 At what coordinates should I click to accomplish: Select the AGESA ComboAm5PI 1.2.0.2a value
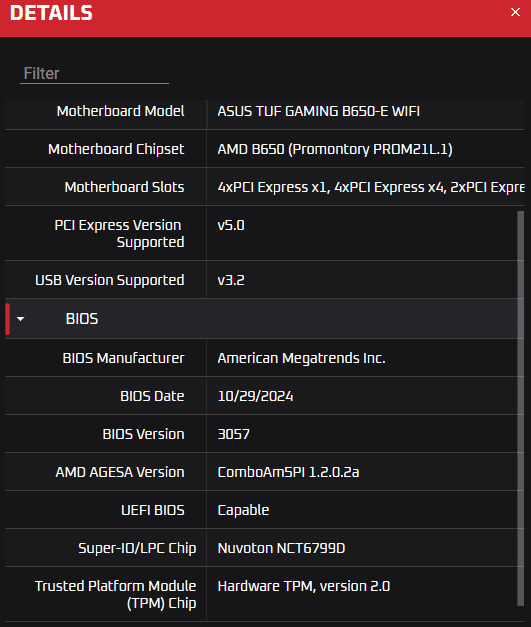[288, 472]
